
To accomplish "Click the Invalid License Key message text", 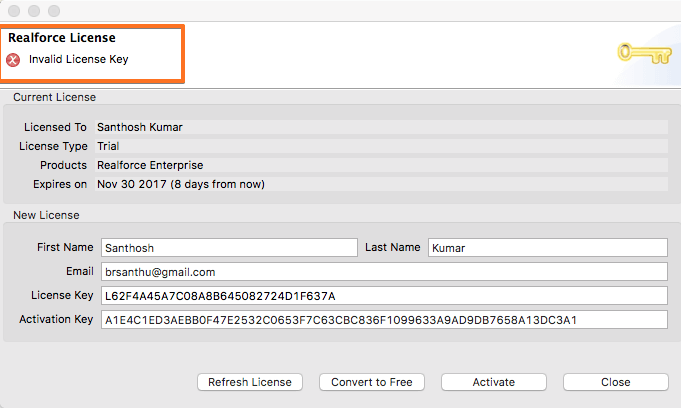I will pyautogui.click(x=79, y=59).
